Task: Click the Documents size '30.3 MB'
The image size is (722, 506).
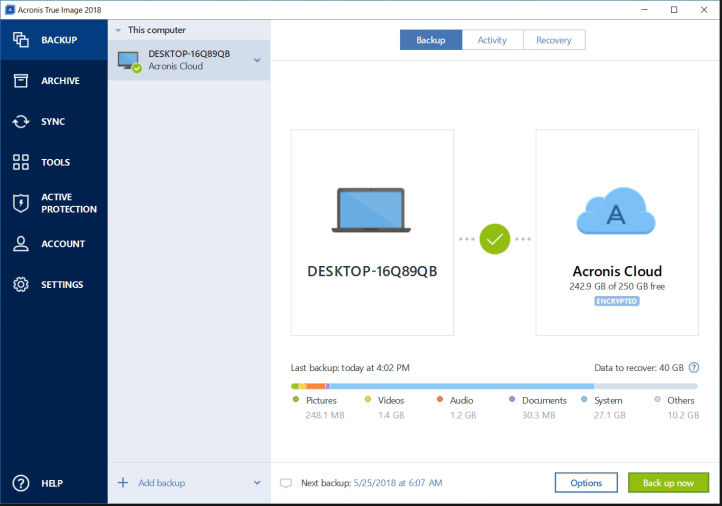Action: click(538, 415)
